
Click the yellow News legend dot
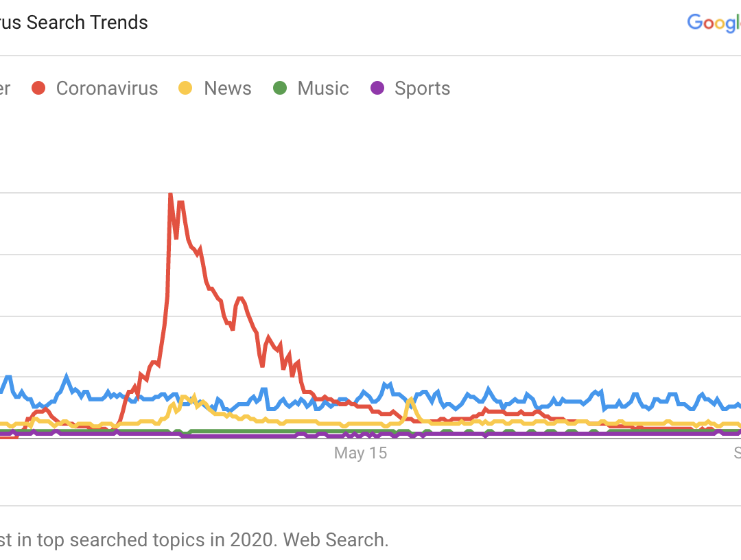(185, 89)
